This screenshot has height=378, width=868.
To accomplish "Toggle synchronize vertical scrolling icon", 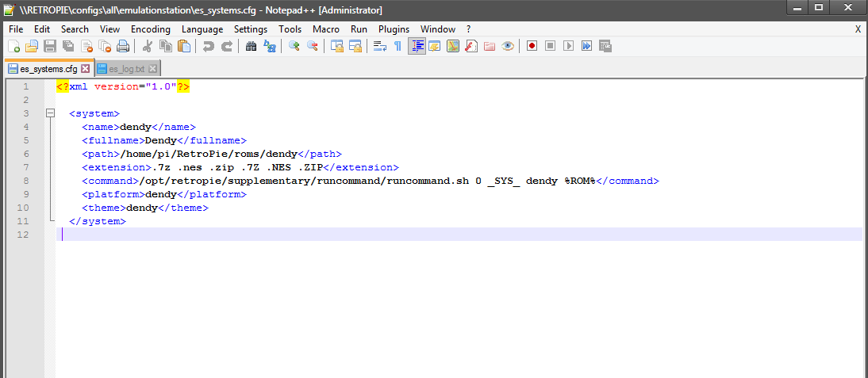I will tap(336, 47).
